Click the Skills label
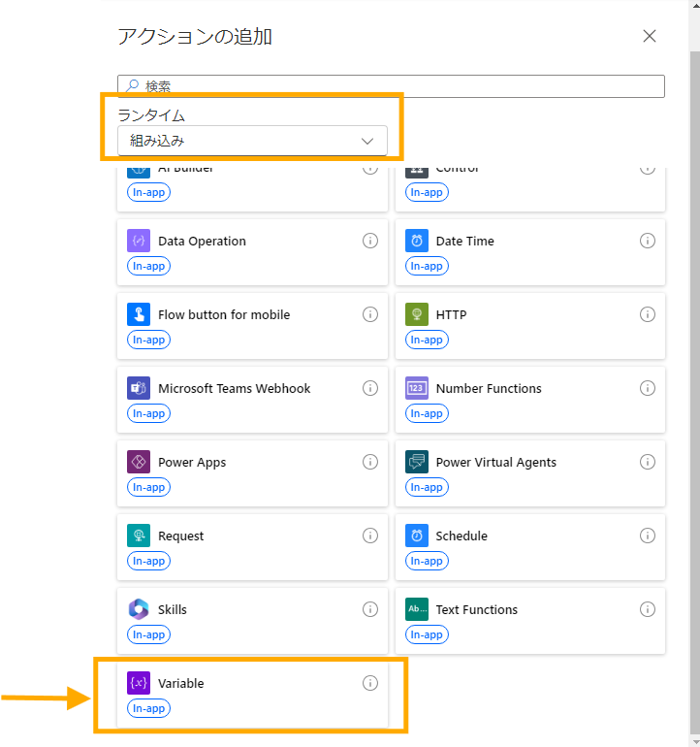Image resolution: width=700 pixels, height=747 pixels. (x=172, y=610)
